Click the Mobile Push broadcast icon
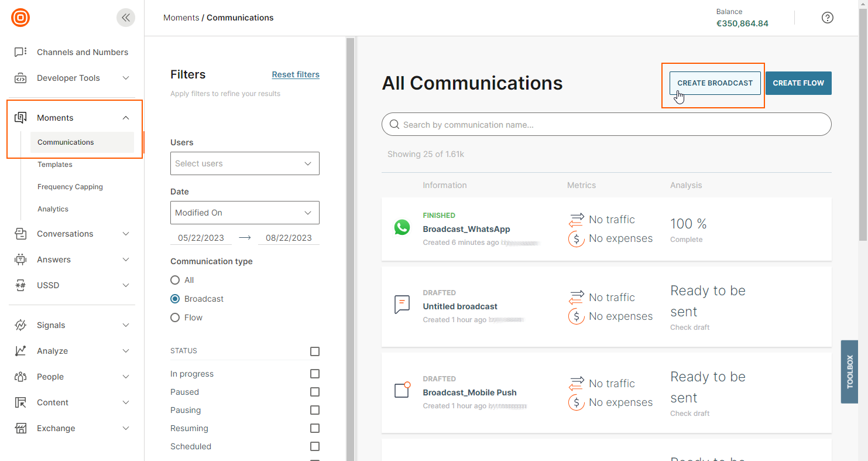The width and height of the screenshot is (868, 461). (x=402, y=390)
